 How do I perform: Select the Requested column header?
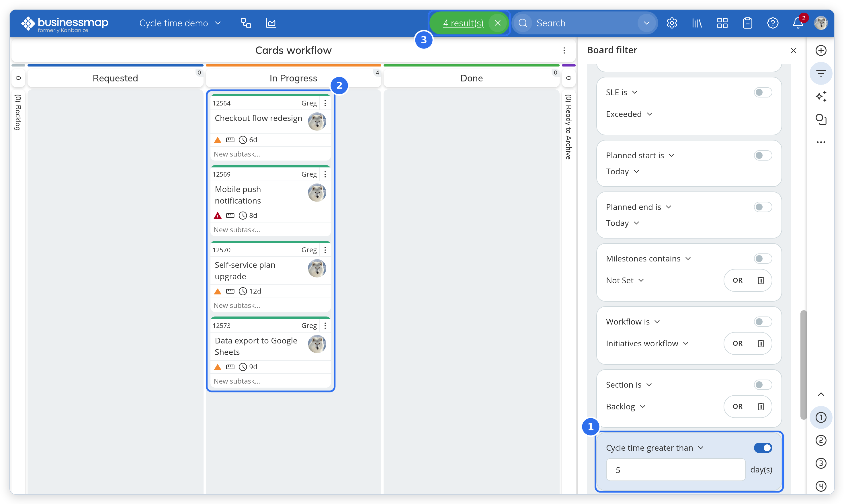point(115,79)
